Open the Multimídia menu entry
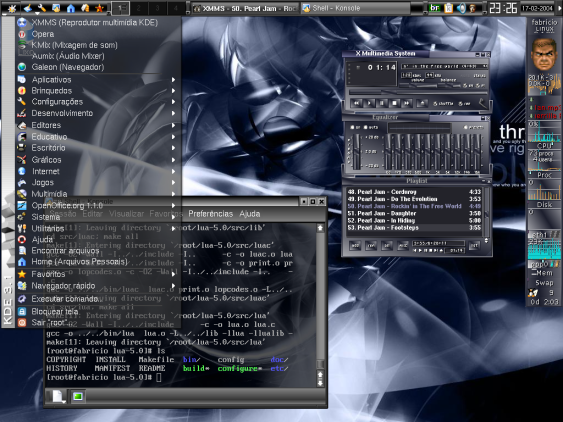 click(98, 194)
